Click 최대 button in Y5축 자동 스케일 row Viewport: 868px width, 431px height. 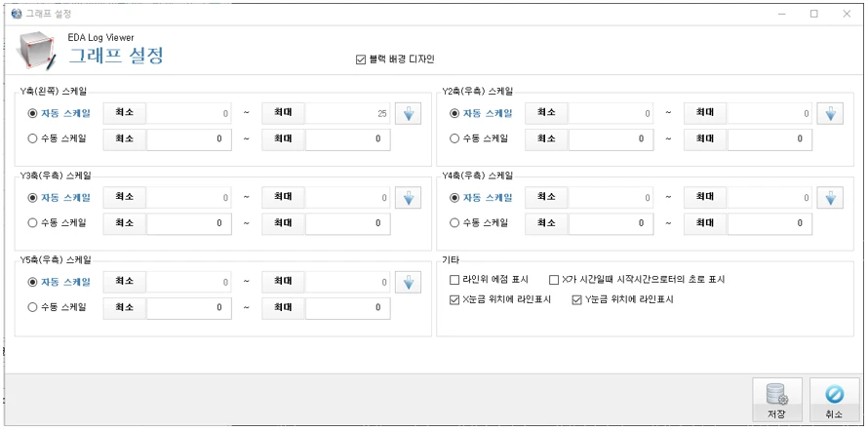pyautogui.click(x=283, y=282)
